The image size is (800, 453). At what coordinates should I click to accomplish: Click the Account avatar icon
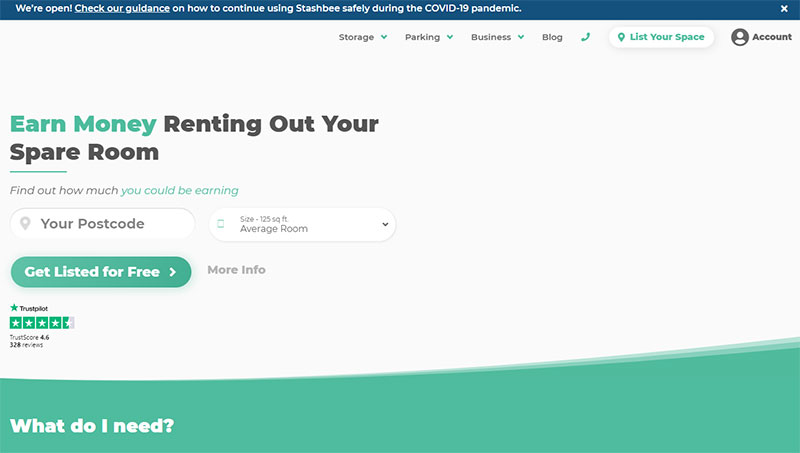click(x=740, y=37)
